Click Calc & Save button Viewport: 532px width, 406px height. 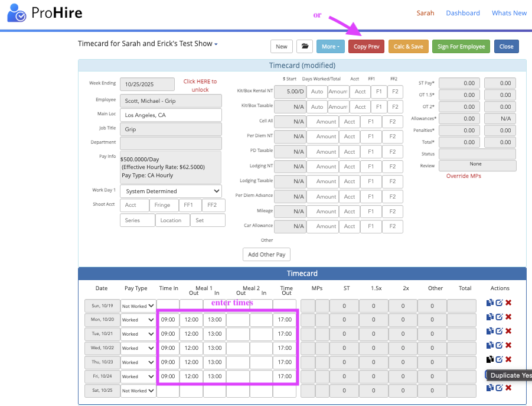coord(408,47)
